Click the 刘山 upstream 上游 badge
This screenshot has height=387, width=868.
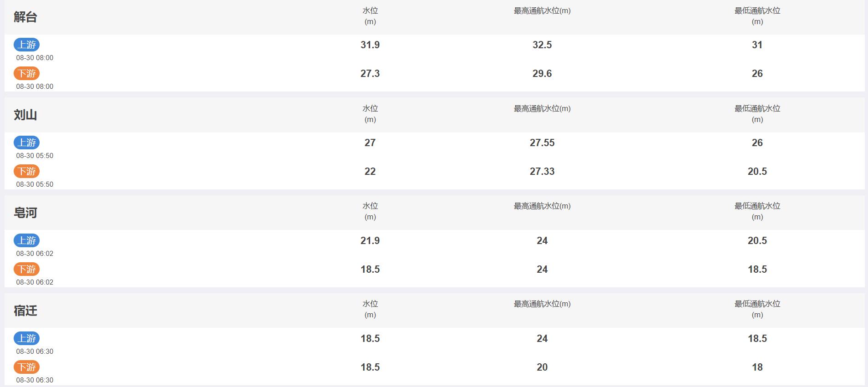point(27,143)
